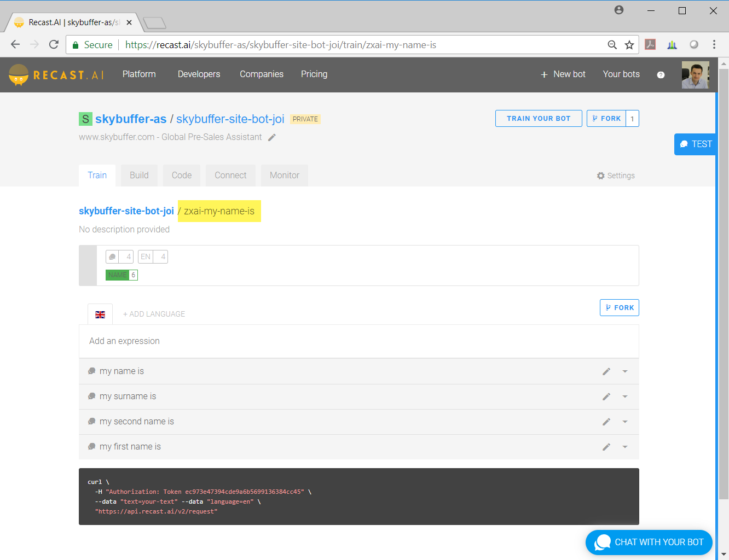The image size is (729, 560).
Task: Switch to the Code tab
Action: click(182, 176)
